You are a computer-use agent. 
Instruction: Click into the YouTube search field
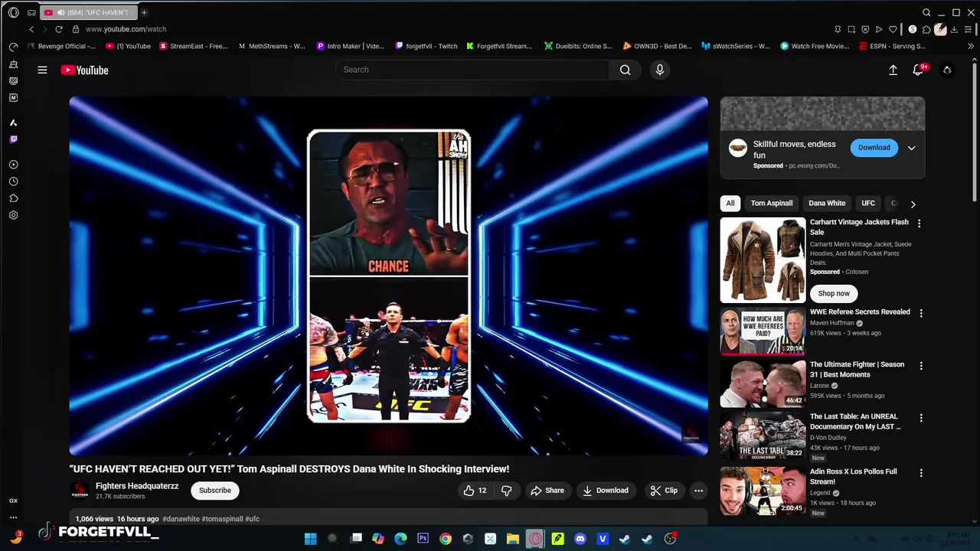(x=472, y=70)
